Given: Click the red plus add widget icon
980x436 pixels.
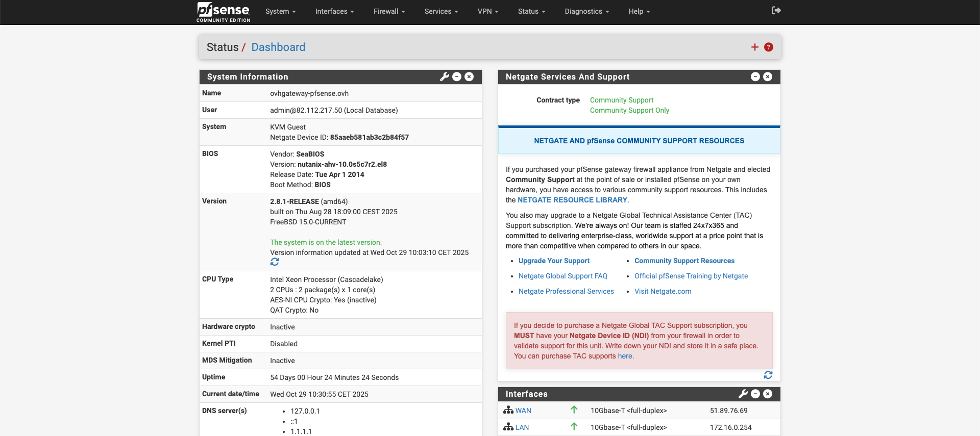Looking at the screenshot, I should (x=755, y=47).
